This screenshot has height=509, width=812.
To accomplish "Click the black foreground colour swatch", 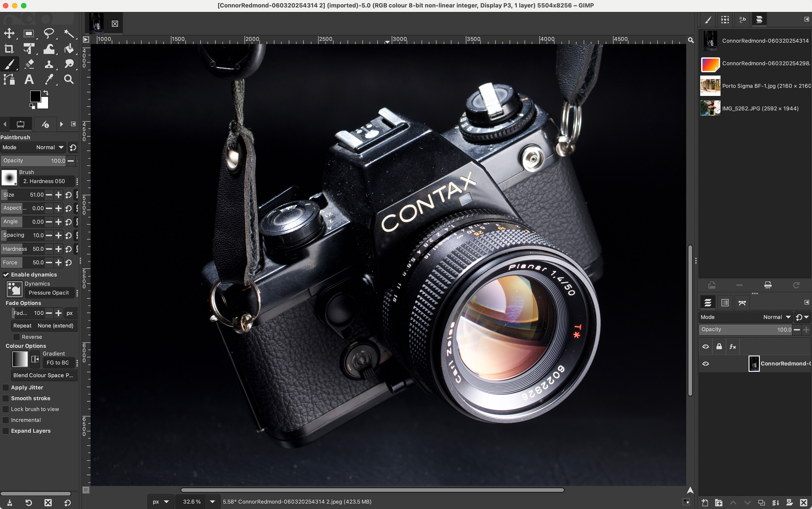I will (x=35, y=96).
